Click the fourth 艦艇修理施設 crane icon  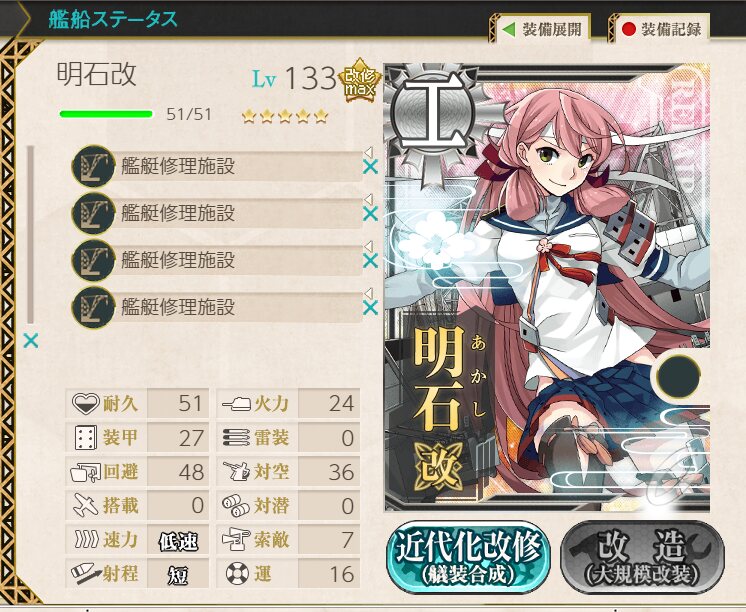click(x=93, y=307)
